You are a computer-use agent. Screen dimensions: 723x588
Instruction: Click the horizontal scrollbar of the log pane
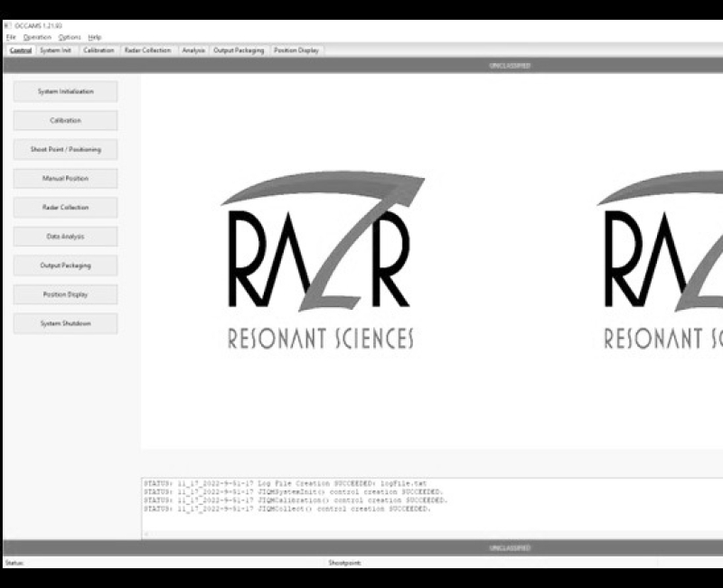click(432, 535)
